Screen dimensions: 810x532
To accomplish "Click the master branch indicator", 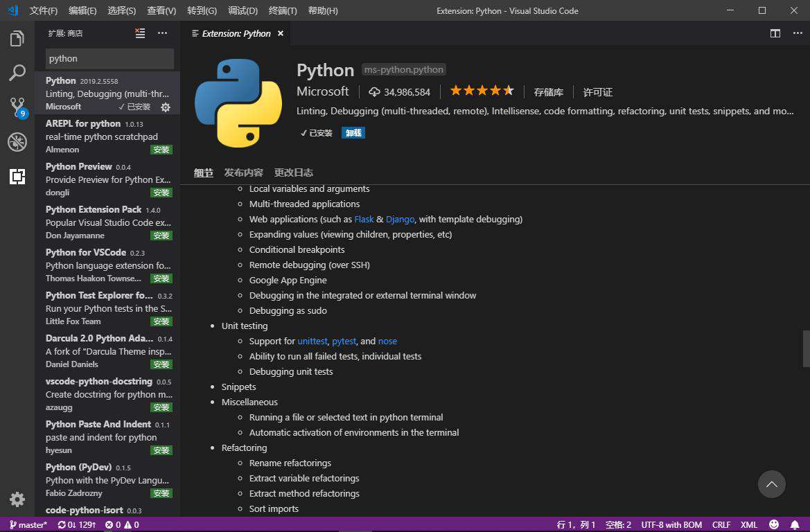I will [28, 525].
